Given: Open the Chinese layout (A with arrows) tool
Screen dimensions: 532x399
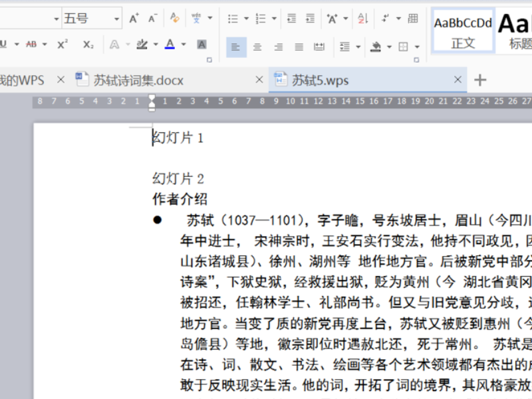Looking at the screenshot, I should pyautogui.click(x=332, y=19).
